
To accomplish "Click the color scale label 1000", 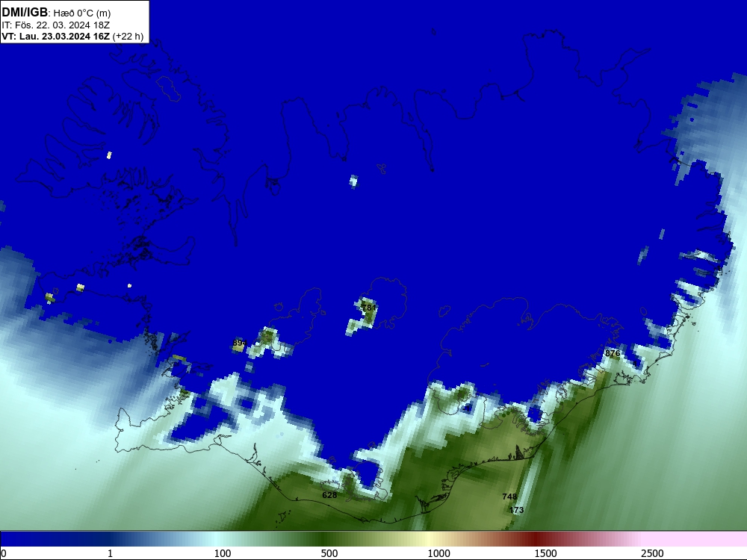I will click(x=438, y=553).
